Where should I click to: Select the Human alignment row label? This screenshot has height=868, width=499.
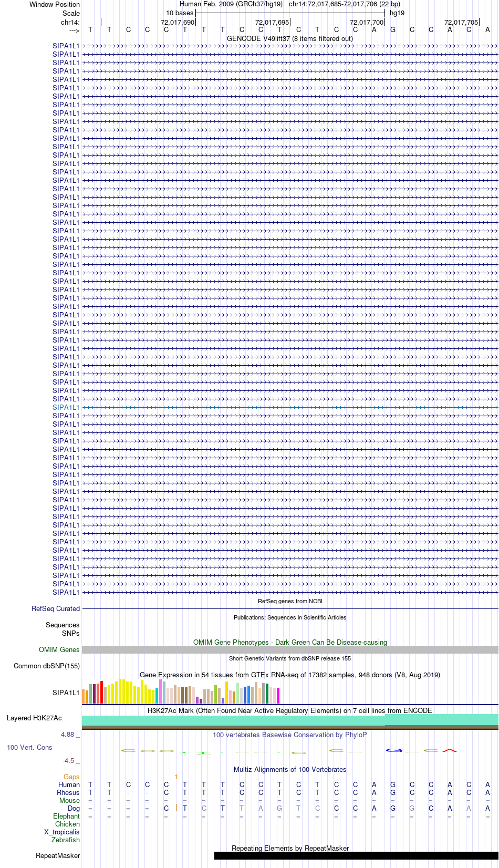click(x=69, y=784)
